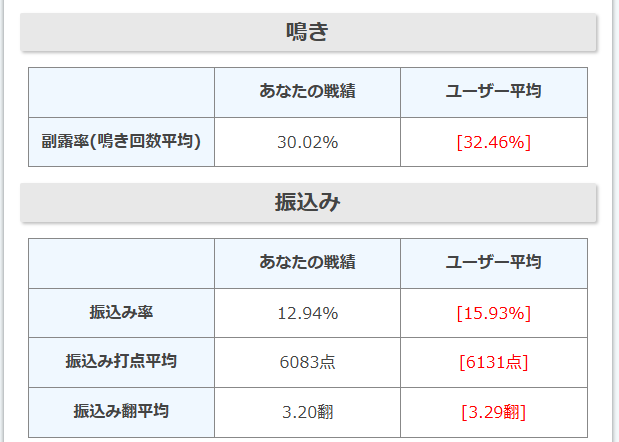This screenshot has width=619, height=442.
Task: Click the 30.02% call rate value
Action: 308,142
